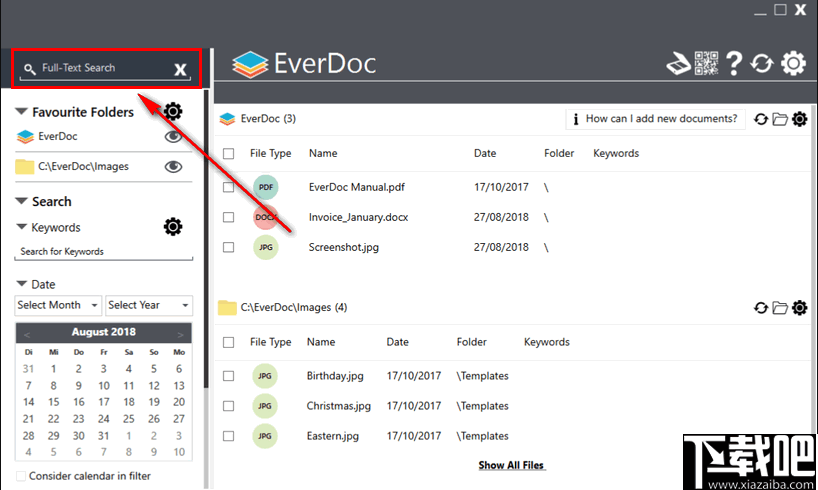Screen dimensions: 818x490
Task: Open Screenshot.jpg file name
Action: click(344, 247)
